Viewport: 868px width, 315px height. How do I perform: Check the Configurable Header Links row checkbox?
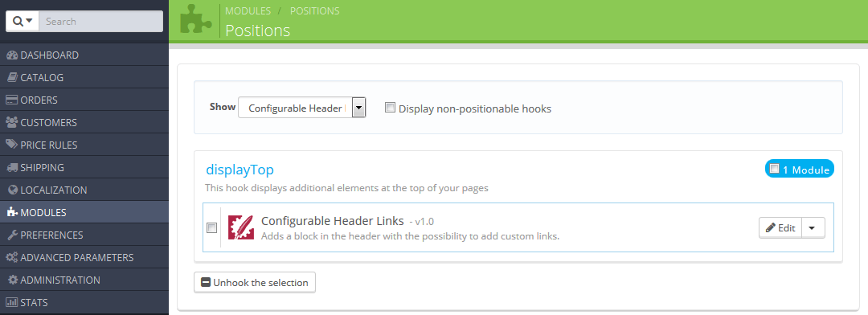point(212,227)
